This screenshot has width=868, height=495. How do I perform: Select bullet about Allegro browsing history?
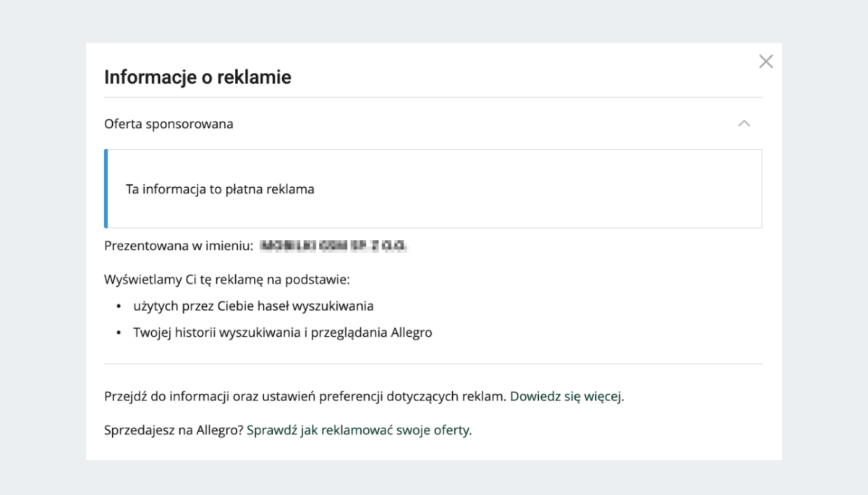(x=281, y=332)
